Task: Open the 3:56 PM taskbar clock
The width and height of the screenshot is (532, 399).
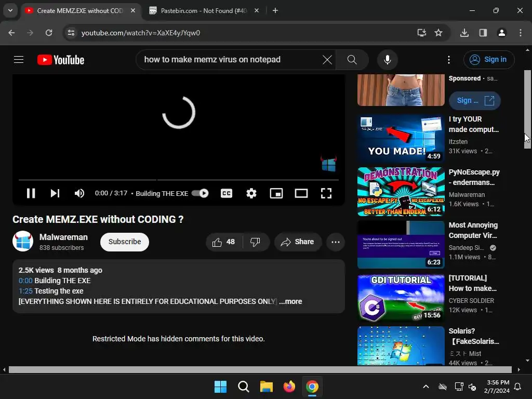Action: click(x=497, y=387)
